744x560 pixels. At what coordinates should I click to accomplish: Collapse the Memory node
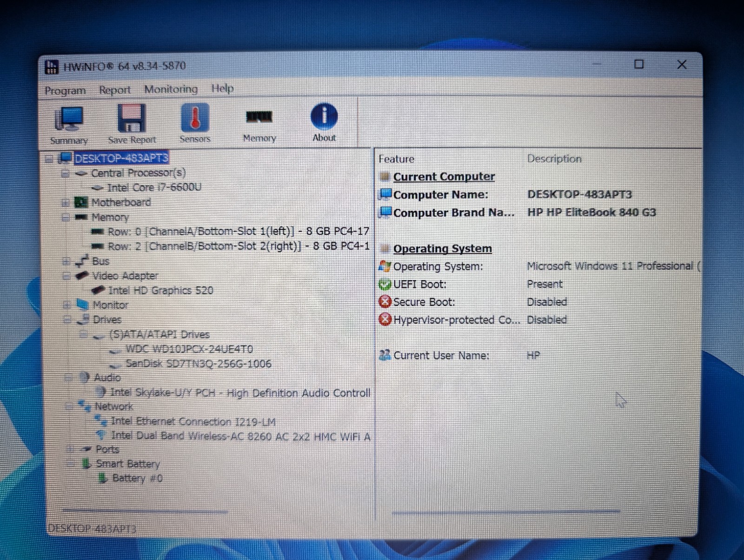[x=66, y=217]
